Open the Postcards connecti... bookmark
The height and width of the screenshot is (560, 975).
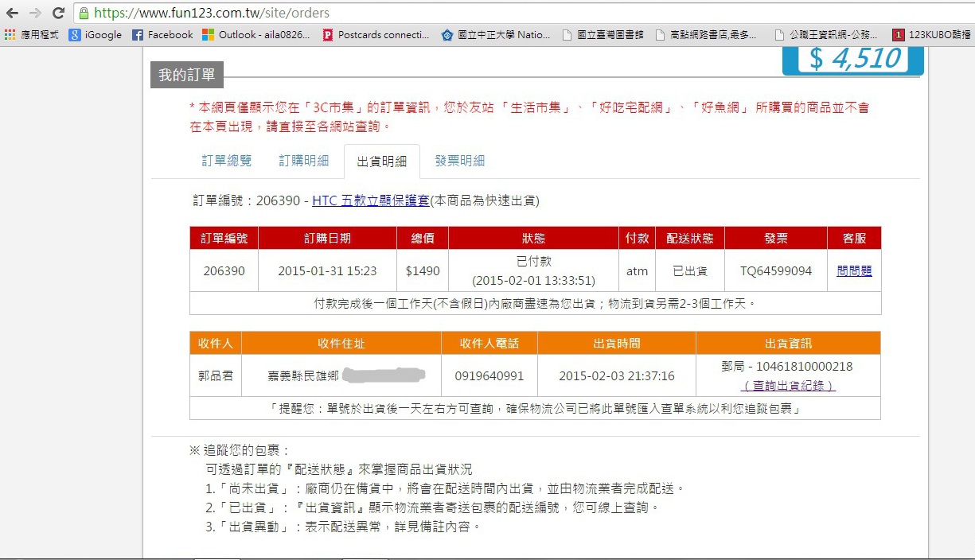376,35
